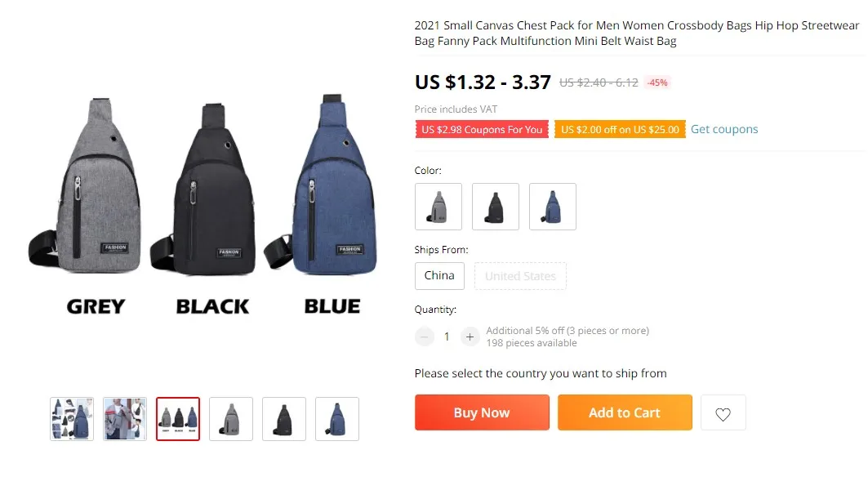This screenshot has height=477, width=868.
Task: Click the US $2.98 Coupons For You tag
Action: click(x=482, y=130)
